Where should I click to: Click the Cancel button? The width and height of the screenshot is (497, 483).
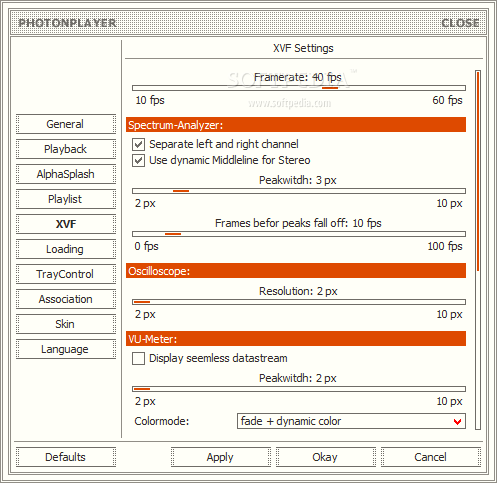click(x=431, y=457)
